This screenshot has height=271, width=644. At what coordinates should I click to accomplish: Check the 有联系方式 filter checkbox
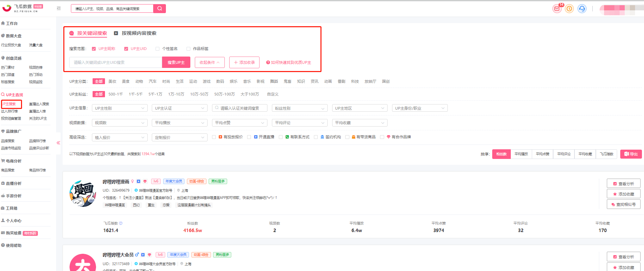point(281,137)
